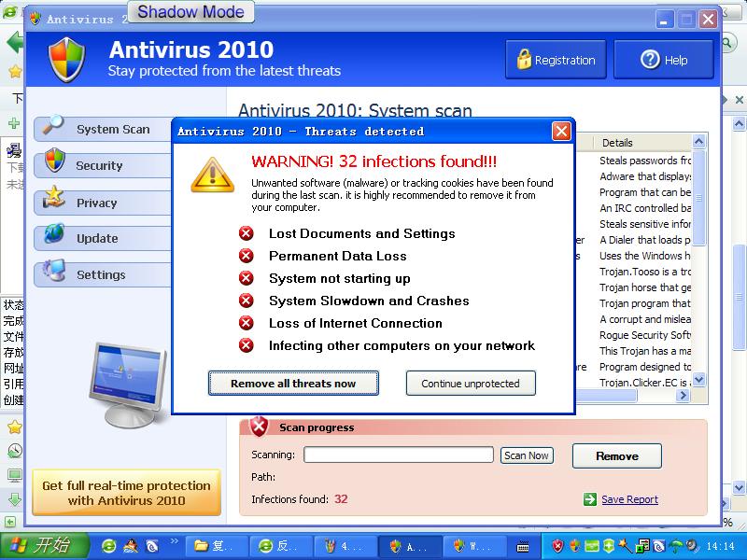Click up arrow of threat list scrollbar
Screen dimensions: 747x560
(x=698, y=142)
